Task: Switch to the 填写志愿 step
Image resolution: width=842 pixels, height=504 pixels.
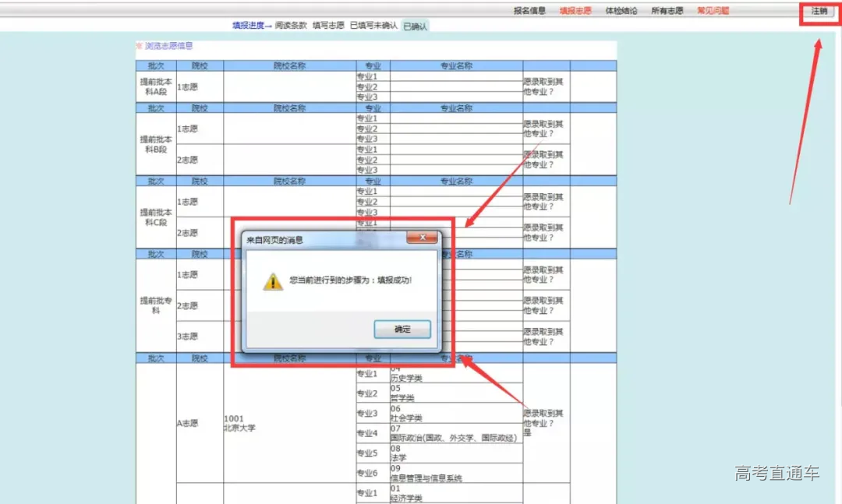Action: [x=328, y=26]
